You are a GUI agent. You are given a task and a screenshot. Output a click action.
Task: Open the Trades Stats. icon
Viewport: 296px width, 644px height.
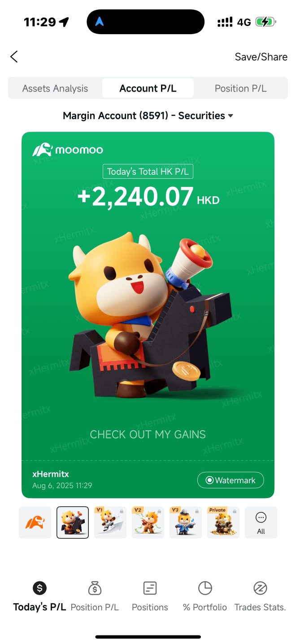[260, 588]
